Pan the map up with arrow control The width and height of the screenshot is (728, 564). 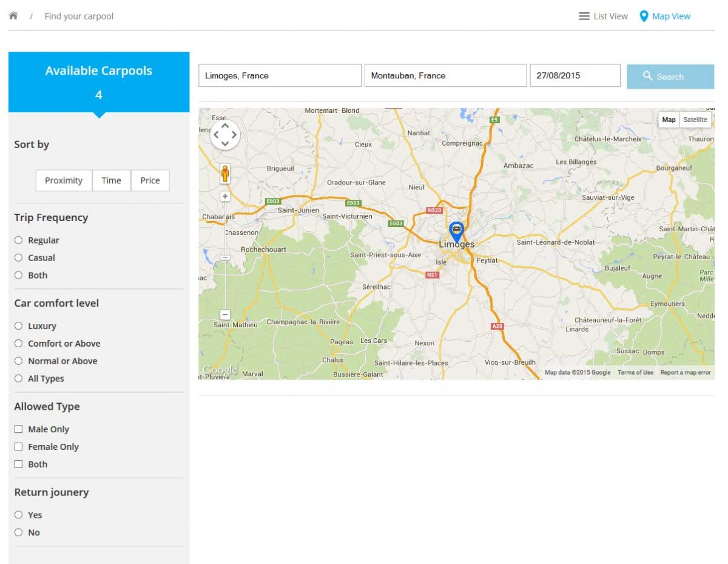pyautogui.click(x=225, y=126)
